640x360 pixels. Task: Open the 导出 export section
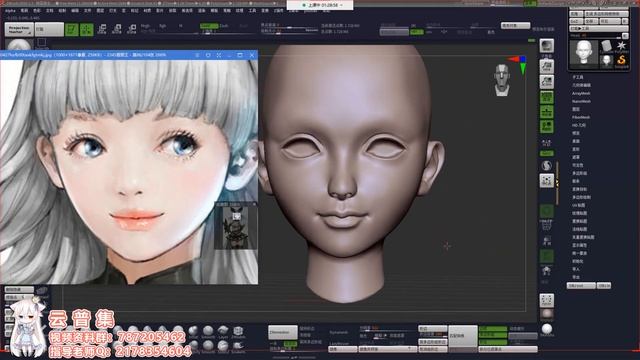576,277
